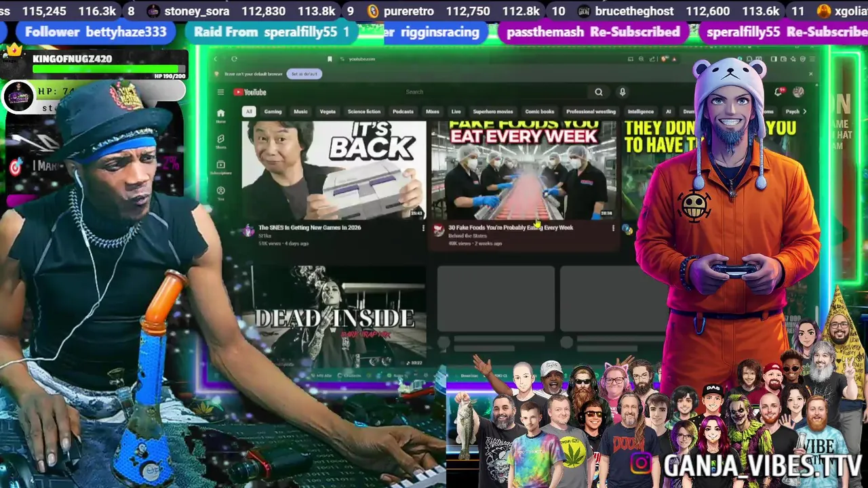
Task: Click brucetheghost leaderboard entry
Action: 666,11
